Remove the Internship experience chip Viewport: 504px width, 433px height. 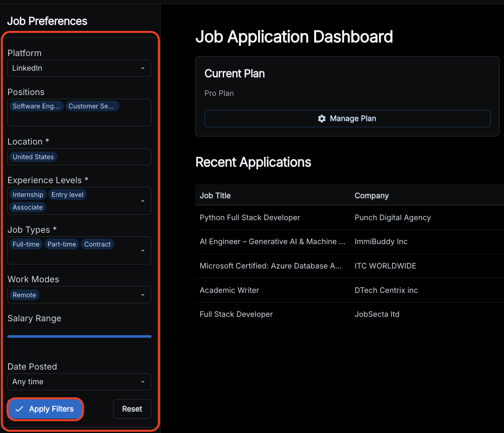coord(28,195)
